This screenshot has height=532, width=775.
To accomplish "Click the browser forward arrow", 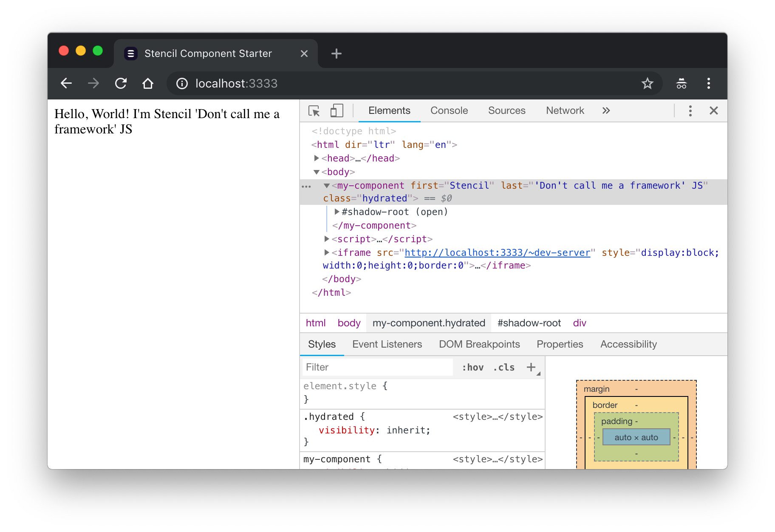I will coord(93,83).
